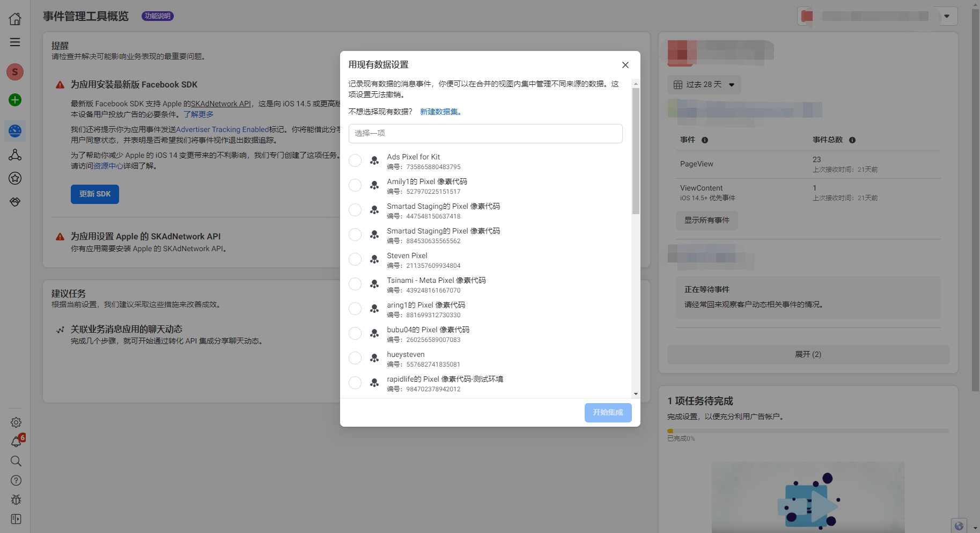Open the 选择一项 selection box

click(x=485, y=134)
